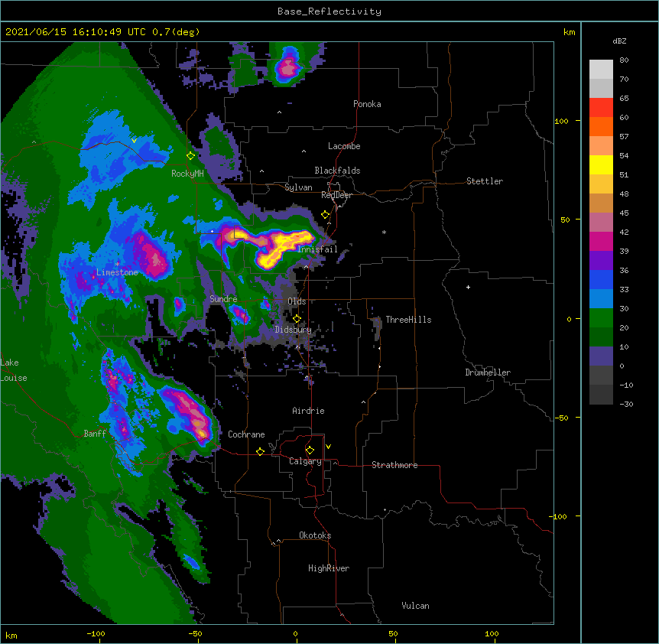Screen dimensions: 659x644
Task: Click the Innisfail city label
Action: [317, 249]
